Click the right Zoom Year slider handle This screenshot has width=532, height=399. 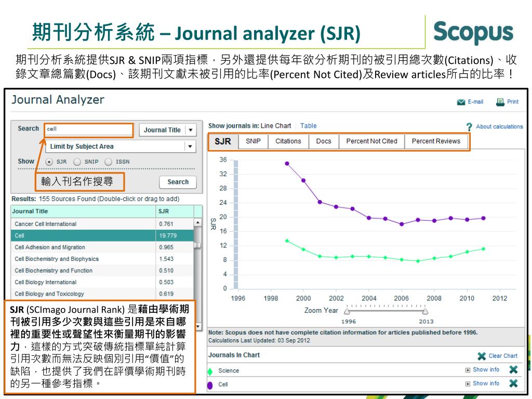(x=425, y=311)
